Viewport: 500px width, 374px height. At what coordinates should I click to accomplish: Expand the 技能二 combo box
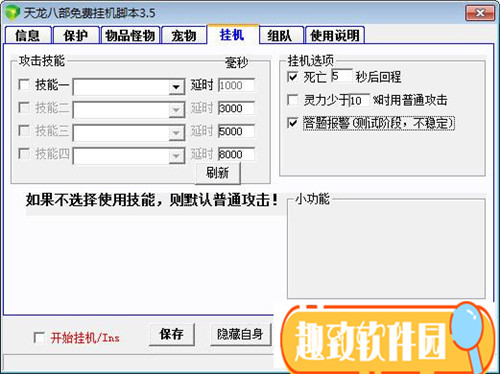(x=176, y=110)
